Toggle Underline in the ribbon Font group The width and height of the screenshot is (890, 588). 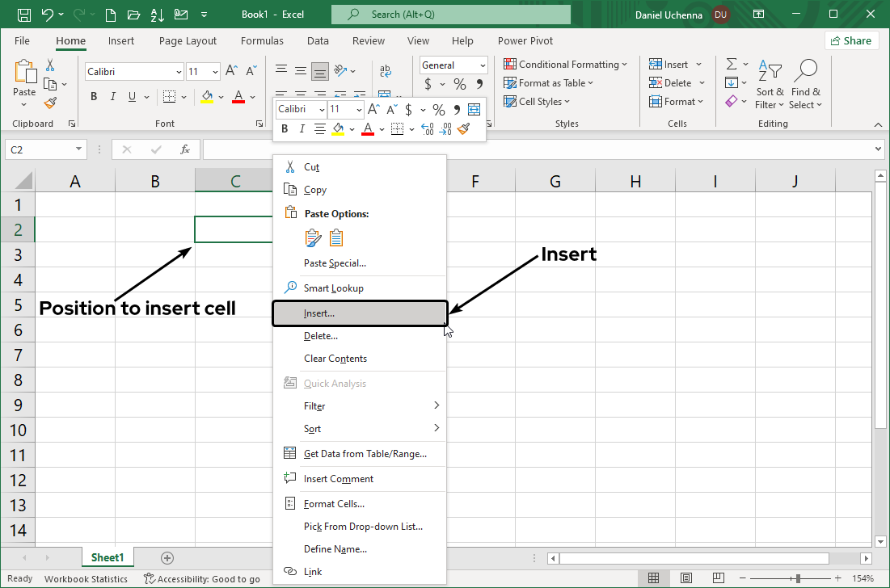(x=133, y=97)
